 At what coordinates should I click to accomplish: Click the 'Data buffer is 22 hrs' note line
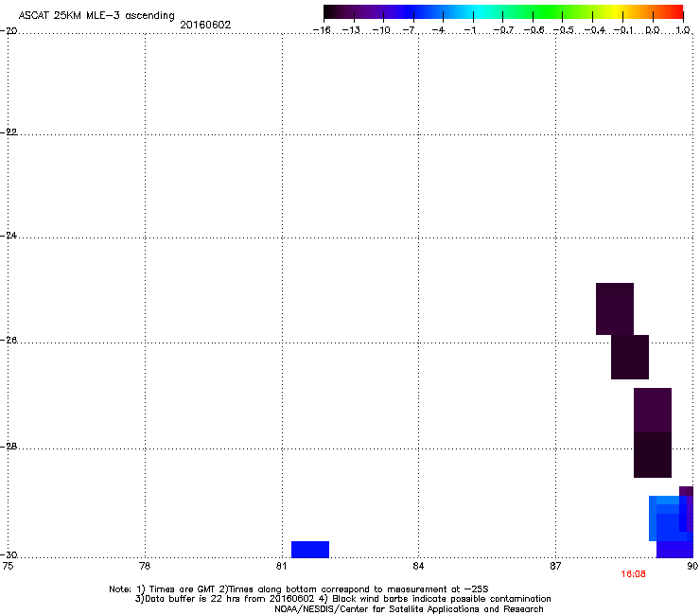click(x=342, y=599)
